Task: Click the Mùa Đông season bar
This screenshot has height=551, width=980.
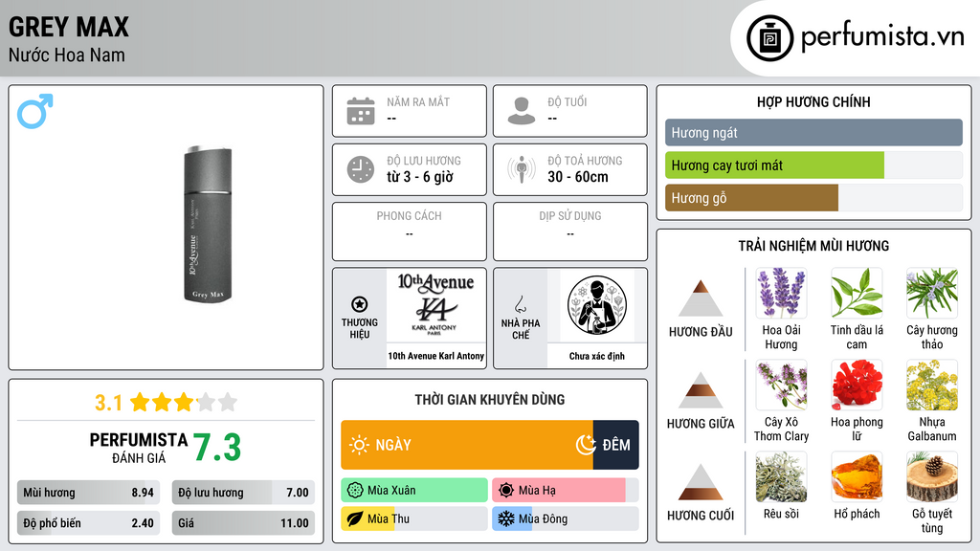Action: click(565, 519)
